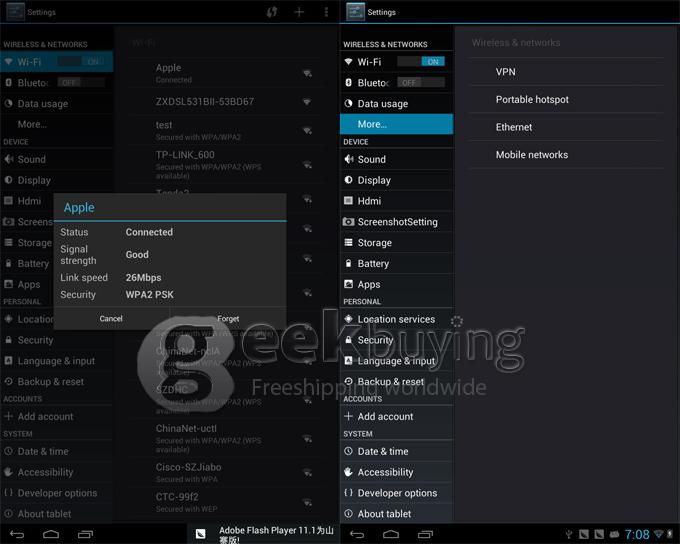Select SZDHC network
Viewport: 680px width, 544px height.
click(224, 400)
